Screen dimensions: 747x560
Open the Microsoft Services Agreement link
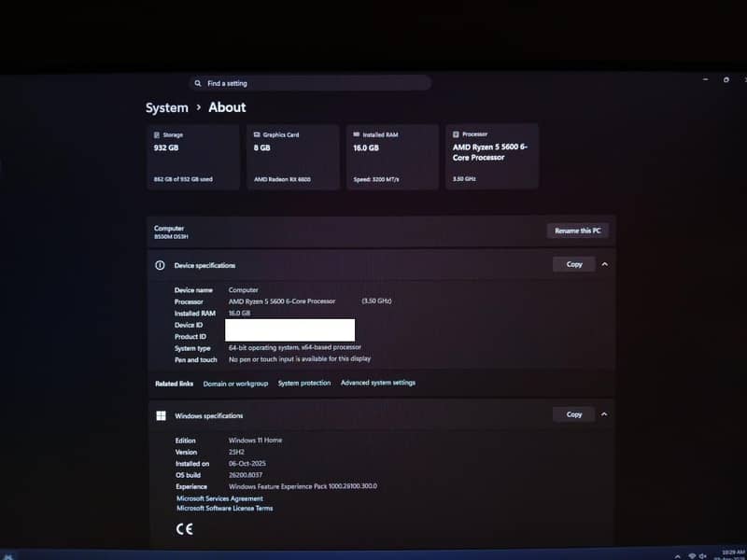[x=219, y=498]
